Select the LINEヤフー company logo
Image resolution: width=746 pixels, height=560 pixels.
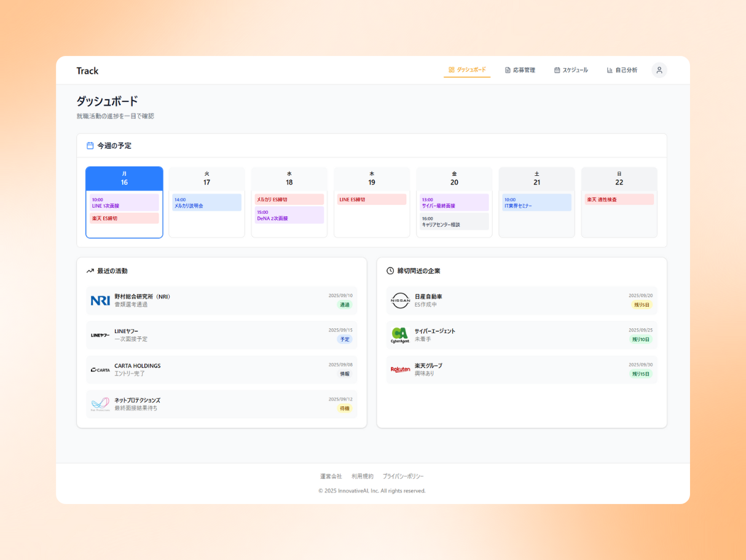tap(100, 335)
